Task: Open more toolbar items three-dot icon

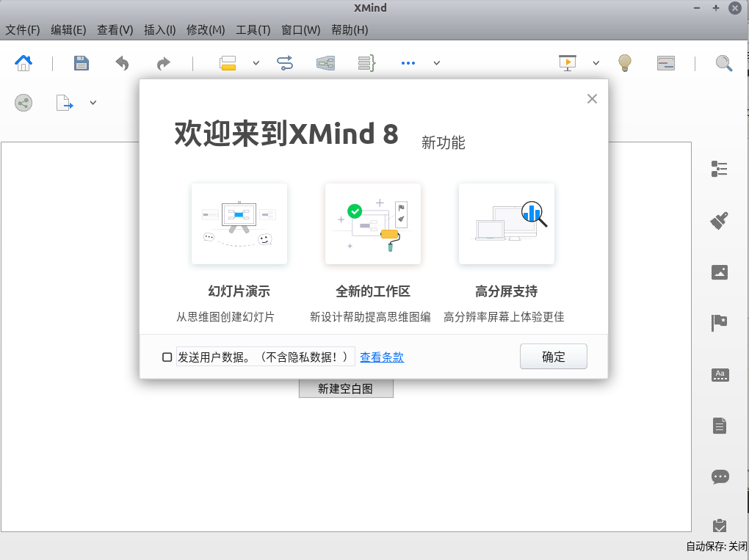Action: 408,63
